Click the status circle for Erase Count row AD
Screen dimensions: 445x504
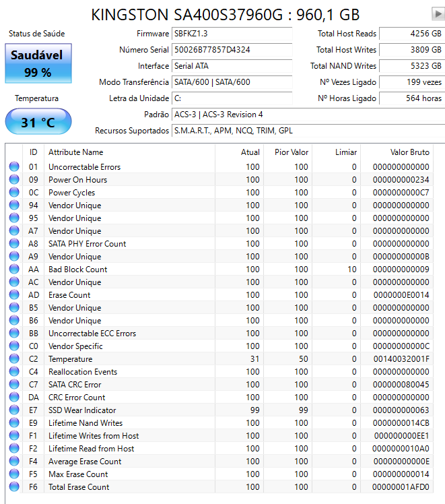click(14, 294)
